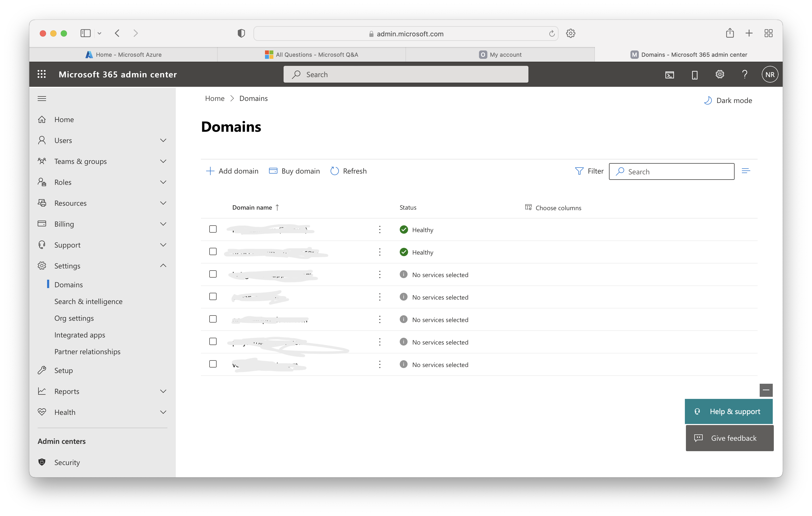The width and height of the screenshot is (812, 516).
Task: Toggle Dark mode
Action: (x=728, y=100)
